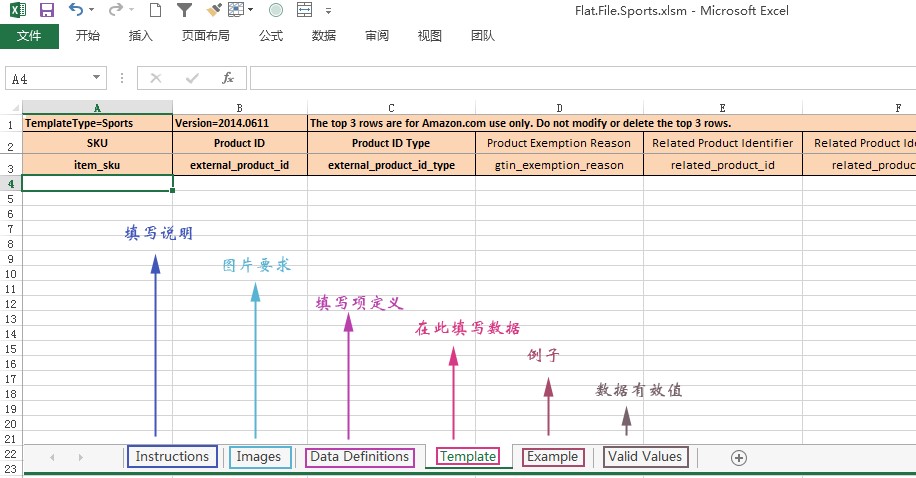The image size is (916, 478).
Task: Select the Data Definitions sheet tab
Action: (x=359, y=457)
